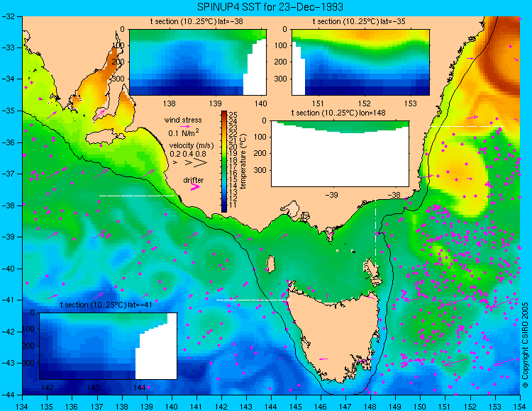Click longitude tick label 154 on bottom axis
The height and width of the screenshot is (411, 532).
(520, 406)
